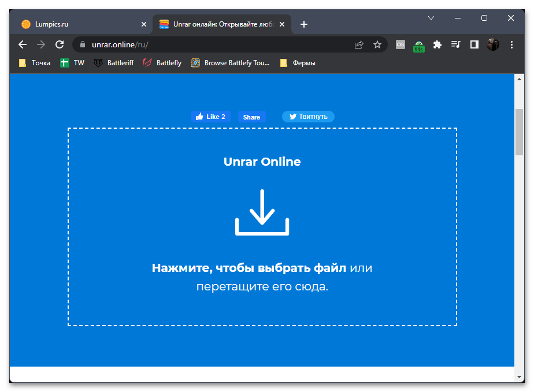Toggle the browser side panel
Screen dimensions: 534x392
(474, 44)
